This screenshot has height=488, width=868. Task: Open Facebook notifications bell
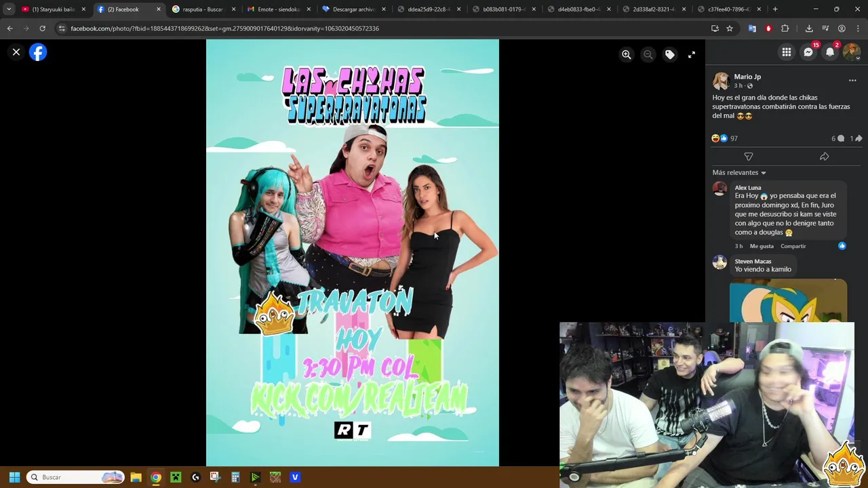[830, 52]
